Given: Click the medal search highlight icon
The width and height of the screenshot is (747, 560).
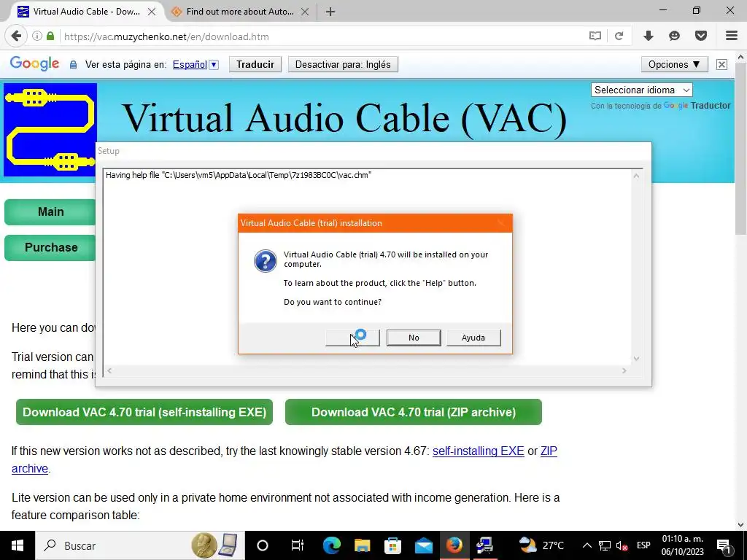Looking at the screenshot, I should (204, 545).
